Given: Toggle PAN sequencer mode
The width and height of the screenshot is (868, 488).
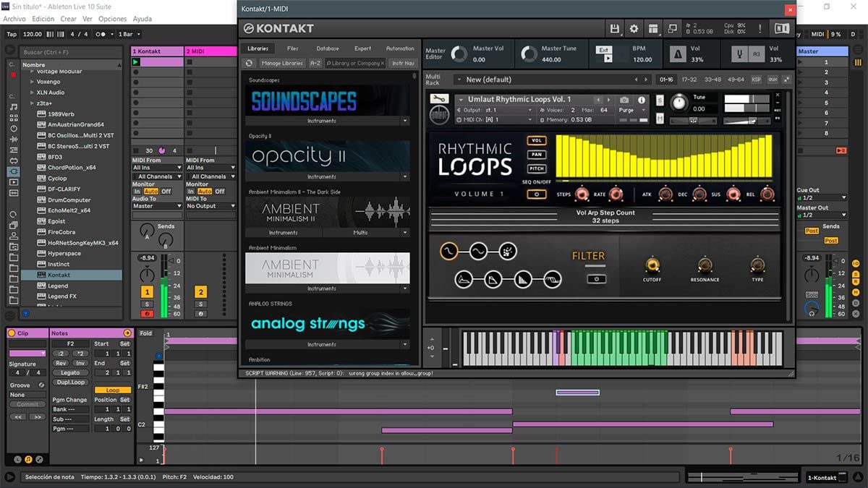Looking at the screenshot, I should pos(536,154).
